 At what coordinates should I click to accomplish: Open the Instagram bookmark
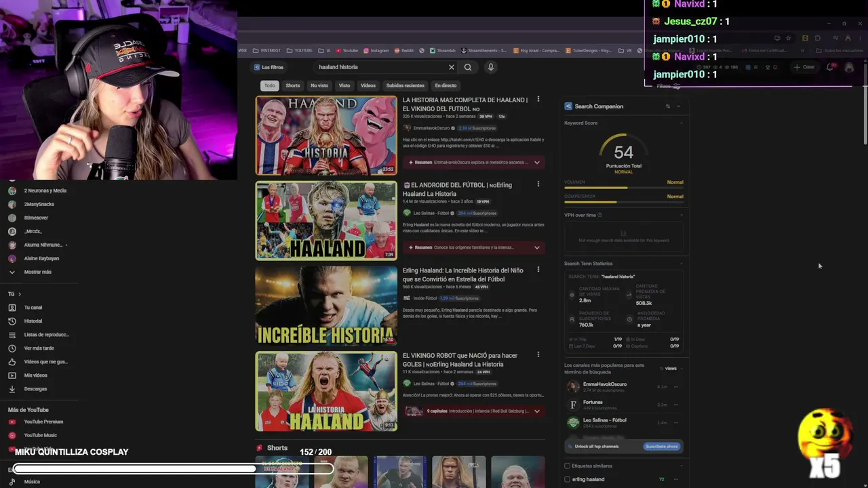pos(376,50)
